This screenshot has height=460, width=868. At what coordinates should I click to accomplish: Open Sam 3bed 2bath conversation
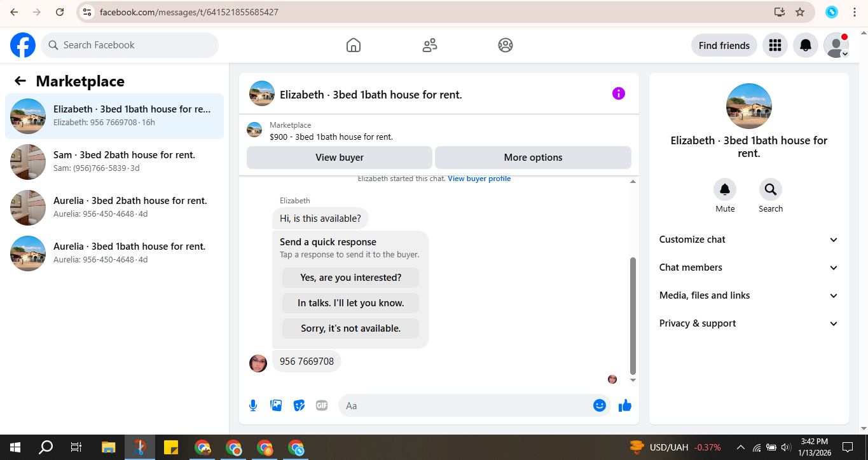pyautogui.click(x=114, y=162)
